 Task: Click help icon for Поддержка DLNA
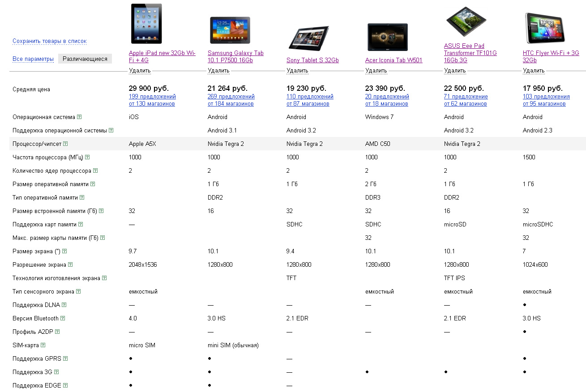(x=64, y=305)
